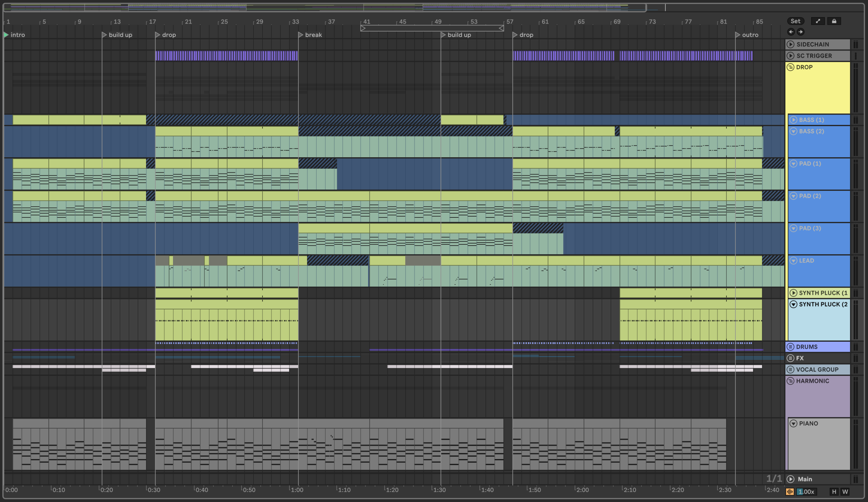Jump to next locator arrow
Image resolution: width=868 pixels, height=502 pixels.
tap(801, 32)
